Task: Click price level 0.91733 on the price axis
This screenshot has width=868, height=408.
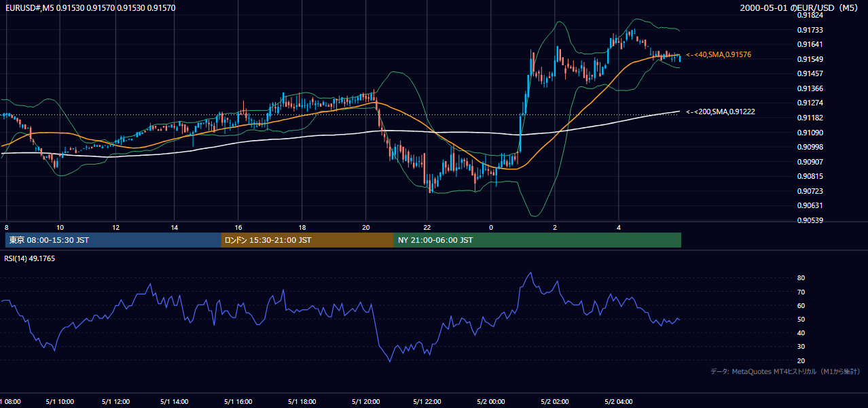Action: point(810,30)
